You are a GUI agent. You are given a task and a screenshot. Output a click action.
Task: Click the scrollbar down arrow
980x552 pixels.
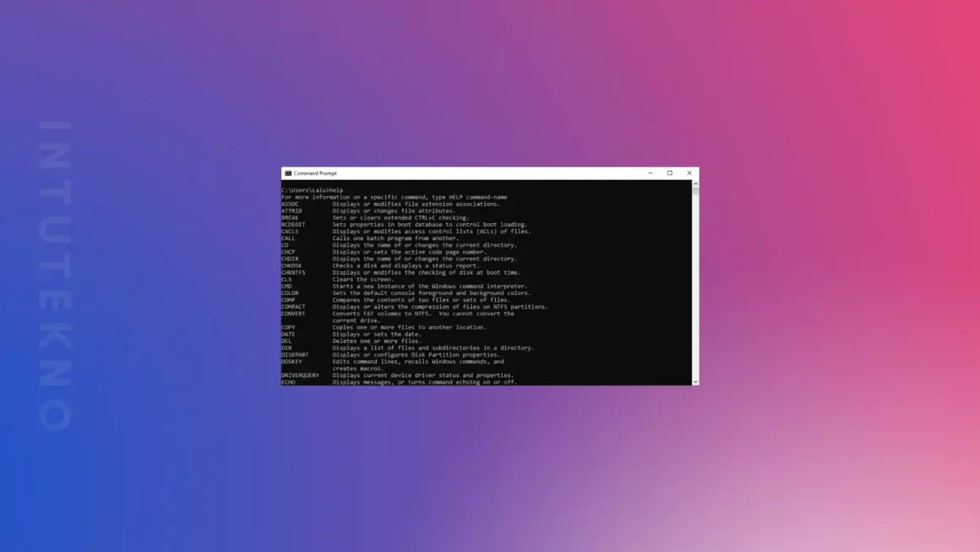coord(695,382)
